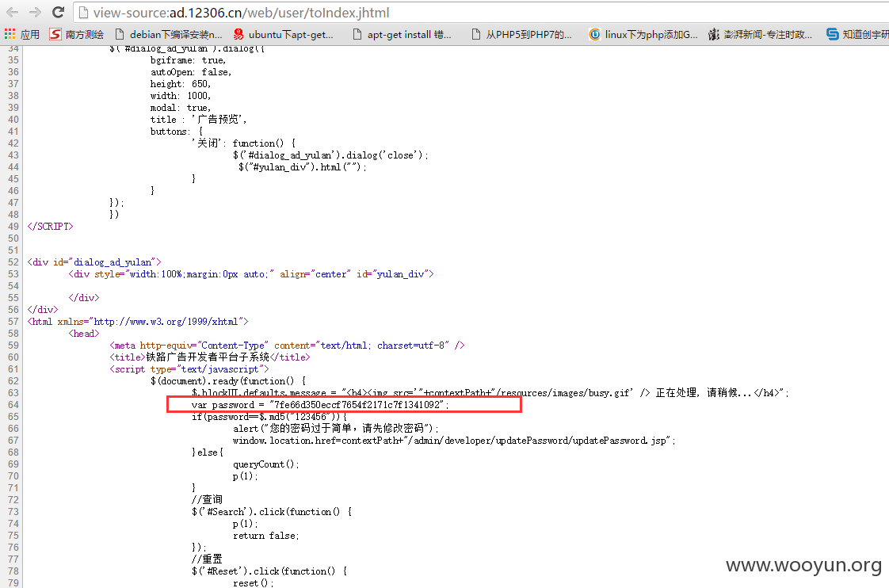Open the debian下编译安装 bookmark
The height and width of the screenshot is (588, 889).
point(169,35)
